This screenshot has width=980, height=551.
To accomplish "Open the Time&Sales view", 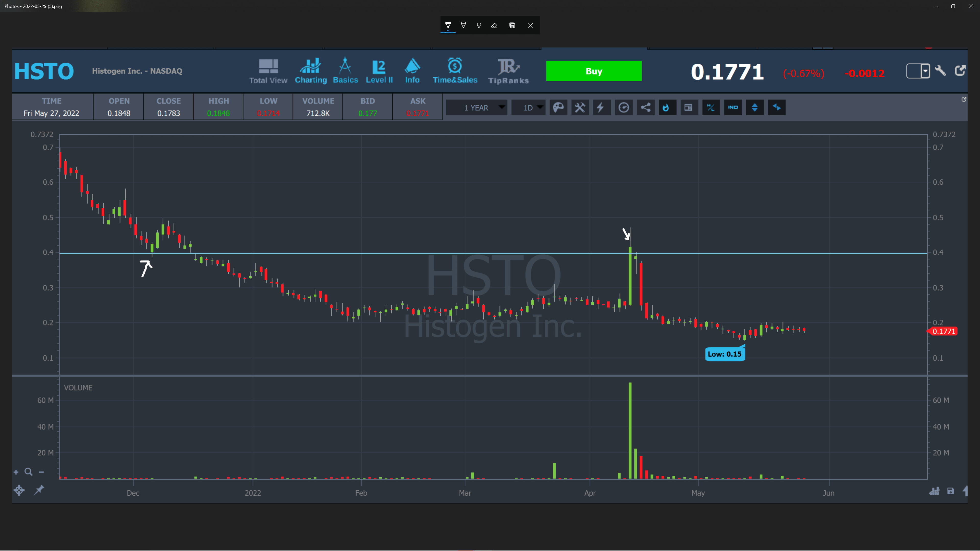I will pos(455,71).
